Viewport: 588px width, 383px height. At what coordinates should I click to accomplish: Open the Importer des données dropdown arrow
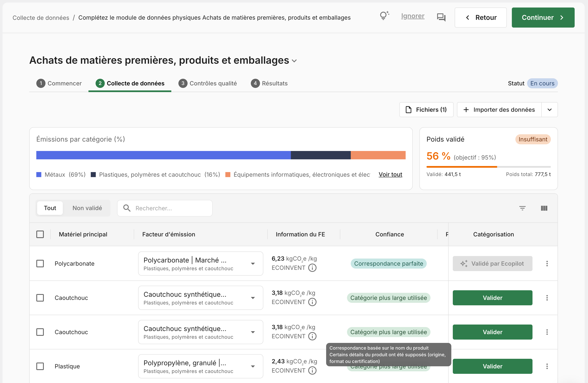[x=549, y=110]
